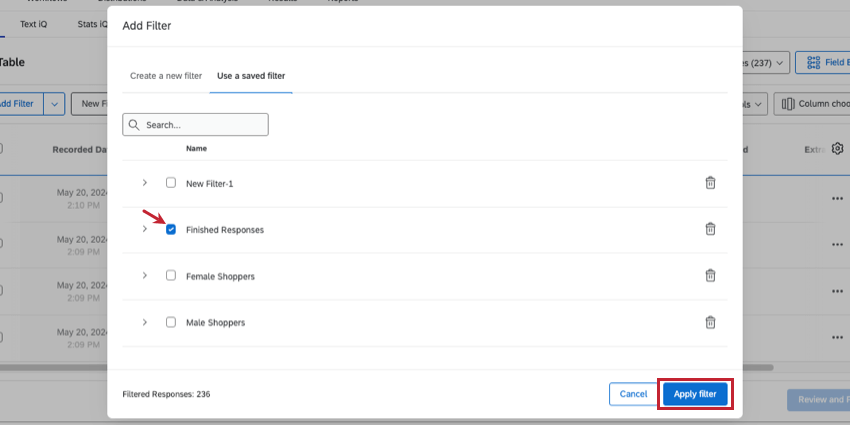850x425 pixels.
Task: Delete the Male Shoppers saved filter
Action: click(x=710, y=322)
